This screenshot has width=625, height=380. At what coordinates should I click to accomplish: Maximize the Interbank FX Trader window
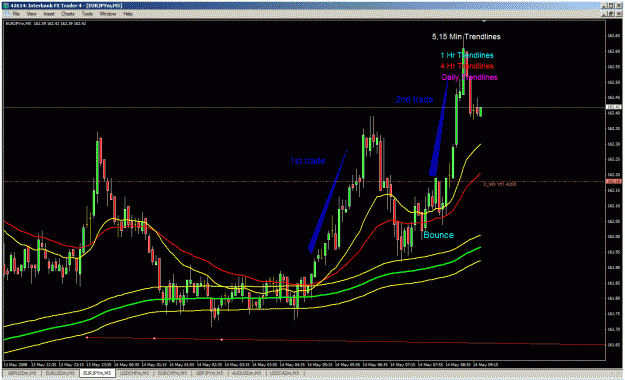611,6
